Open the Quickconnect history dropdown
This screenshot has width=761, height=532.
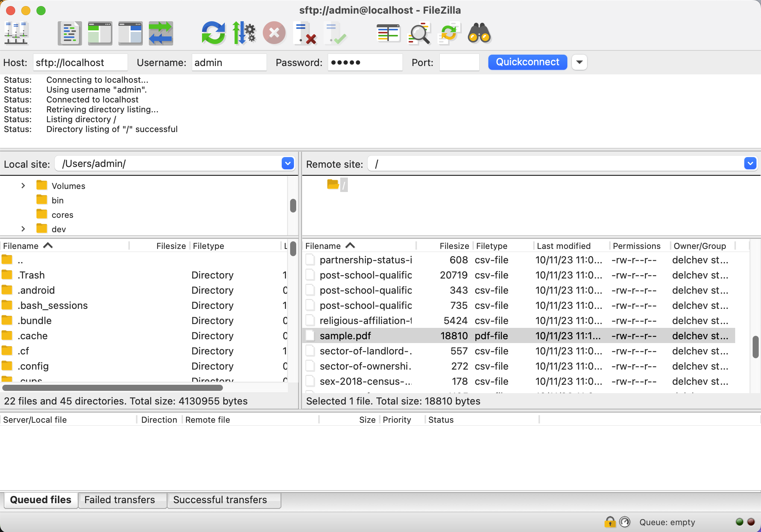[x=579, y=62]
